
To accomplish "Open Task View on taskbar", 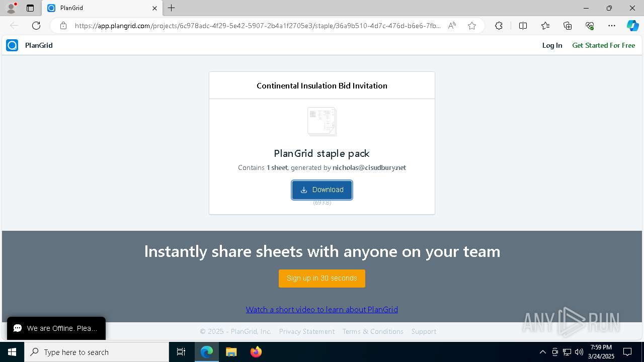I will (181, 352).
